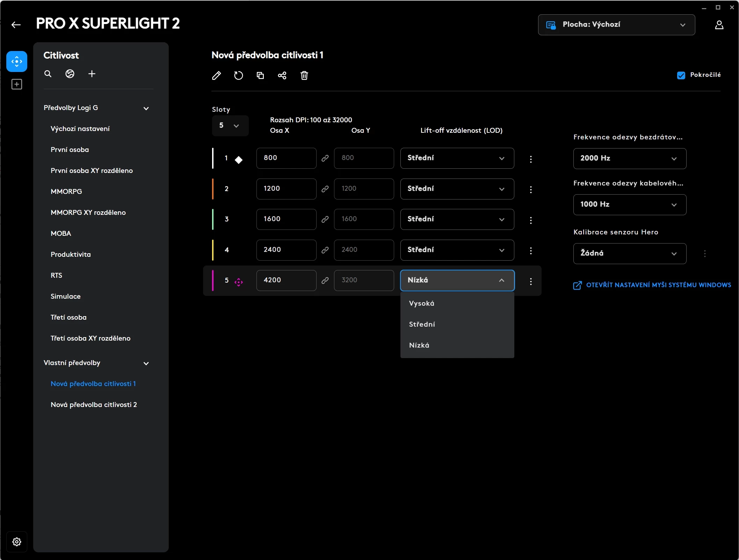Go back with the arrow icon
The image size is (739, 560).
(x=16, y=25)
